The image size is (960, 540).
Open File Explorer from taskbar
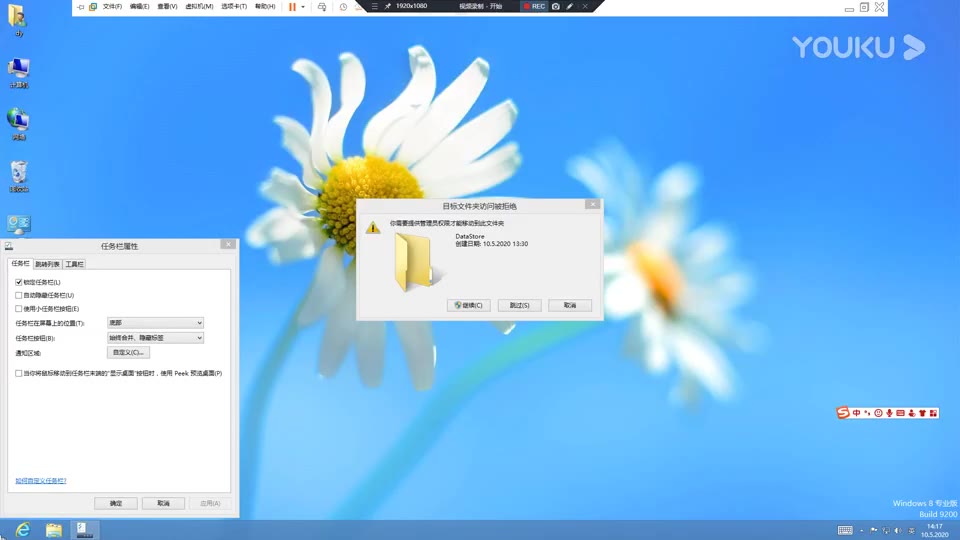tap(54, 530)
